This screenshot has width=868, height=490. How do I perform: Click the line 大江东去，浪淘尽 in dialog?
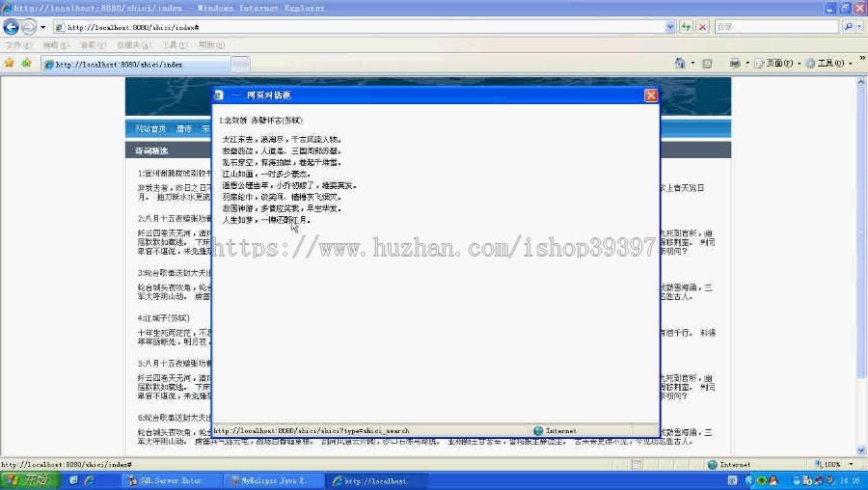pyautogui.click(x=283, y=140)
